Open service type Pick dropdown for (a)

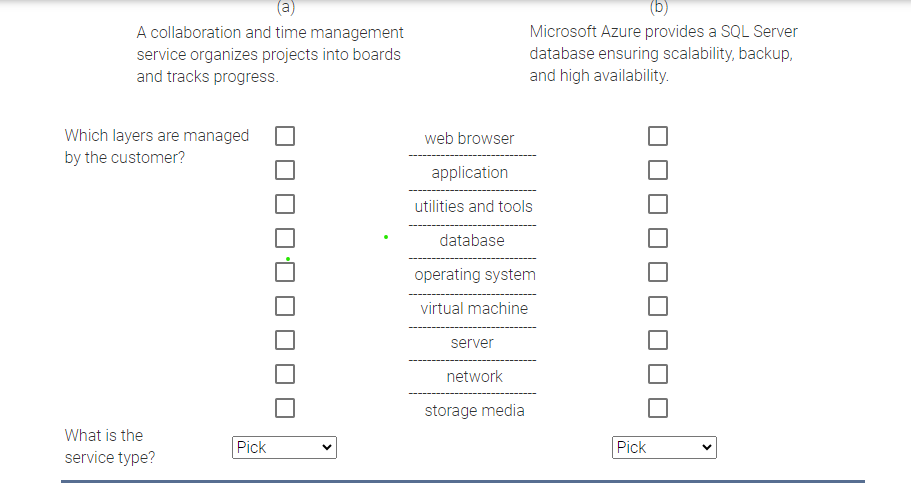click(x=284, y=448)
